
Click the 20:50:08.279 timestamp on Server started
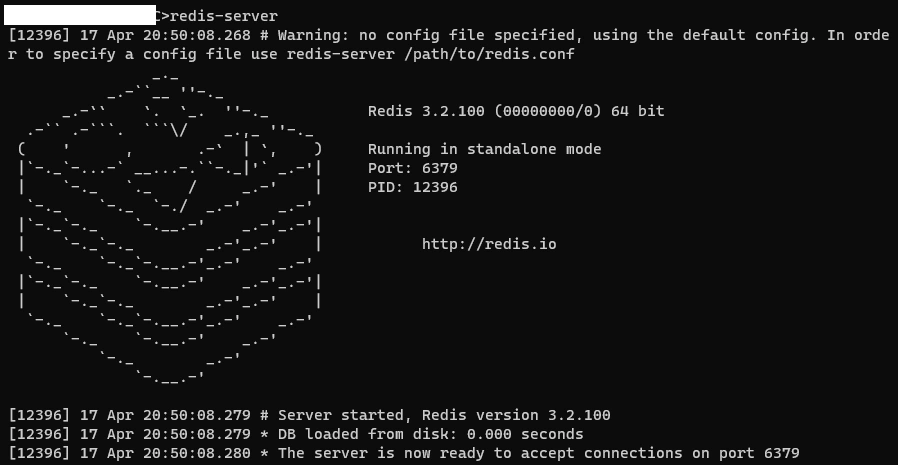tap(196, 415)
